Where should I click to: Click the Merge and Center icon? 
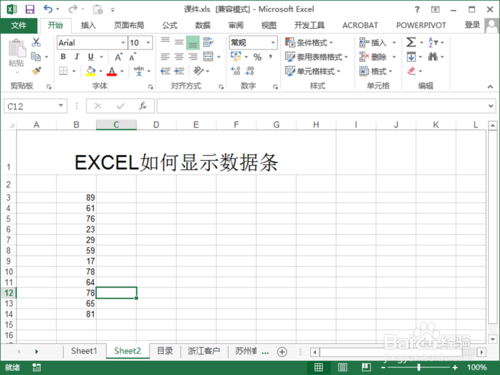click(208, 57)
